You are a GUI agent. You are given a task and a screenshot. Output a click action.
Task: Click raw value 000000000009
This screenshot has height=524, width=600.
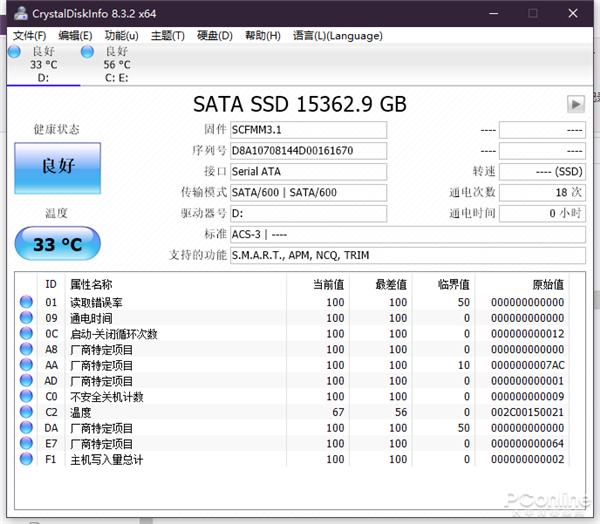(528, 397)
